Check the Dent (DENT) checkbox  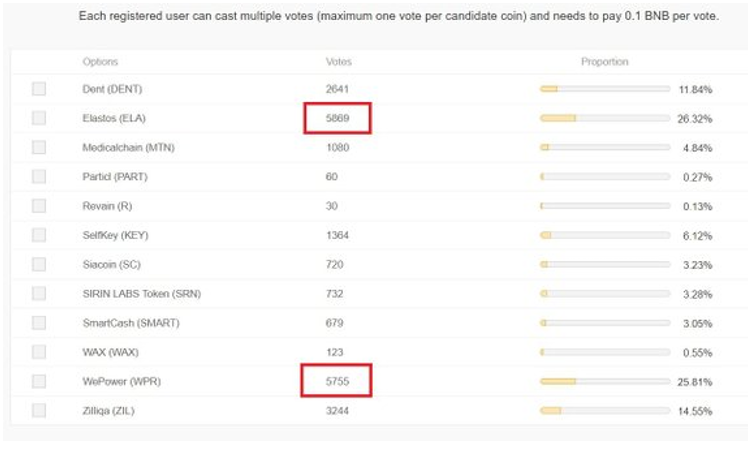coord(39,89)
